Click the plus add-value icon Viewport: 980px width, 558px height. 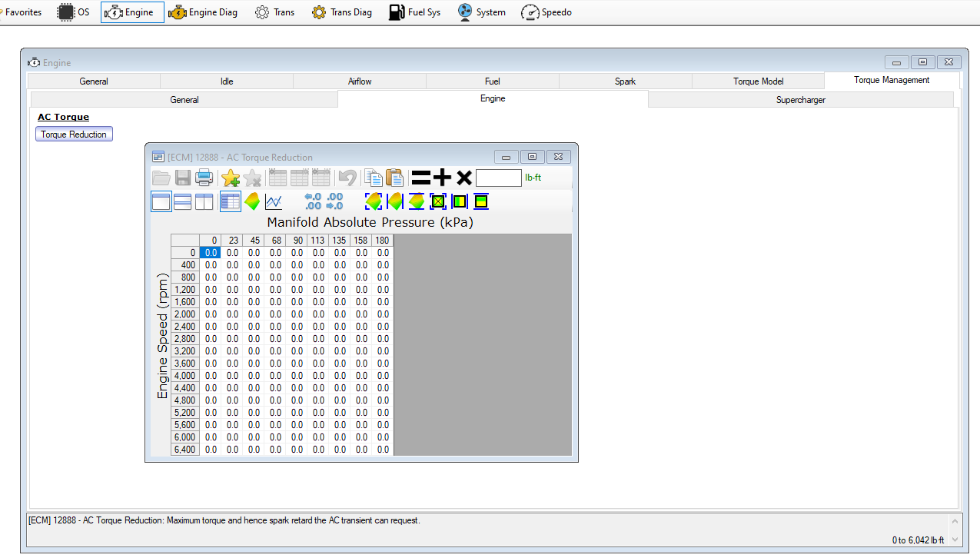pyautogui.click(x=442, y=178)
